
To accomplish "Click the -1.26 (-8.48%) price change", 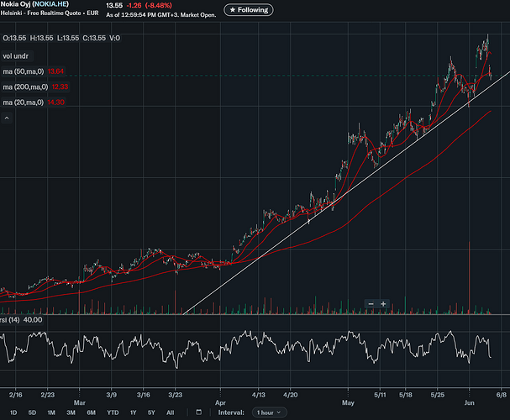I will pyautogui.click(x=149, y=6).
